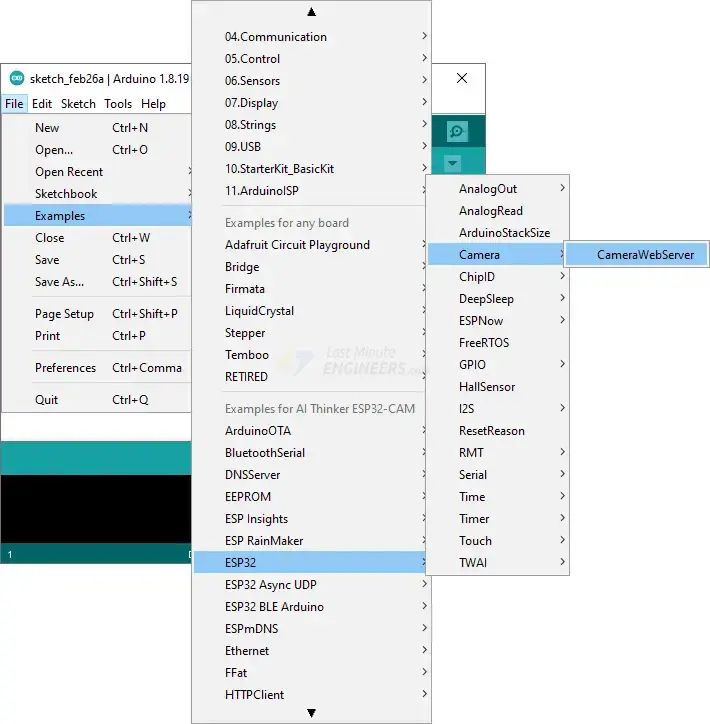
Task: Expand the Open Recent submenu
Action: tap(97, 172)
